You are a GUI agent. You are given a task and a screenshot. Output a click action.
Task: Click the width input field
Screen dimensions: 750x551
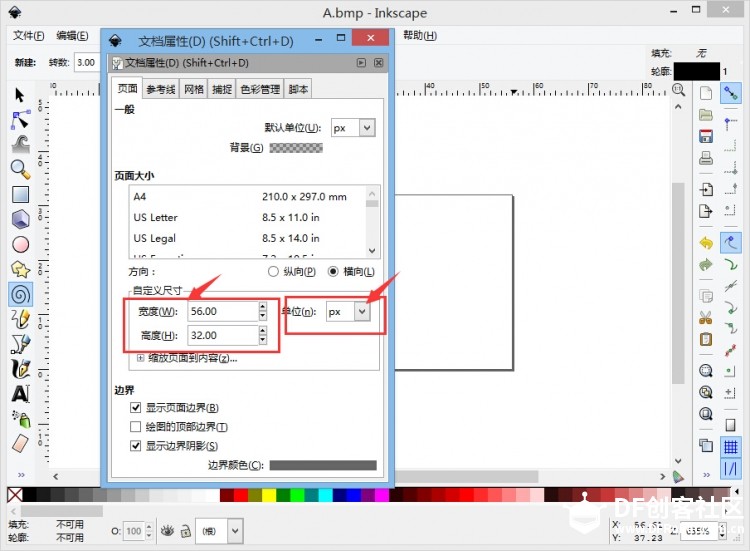pyautogui.click(x=223, y=311)
